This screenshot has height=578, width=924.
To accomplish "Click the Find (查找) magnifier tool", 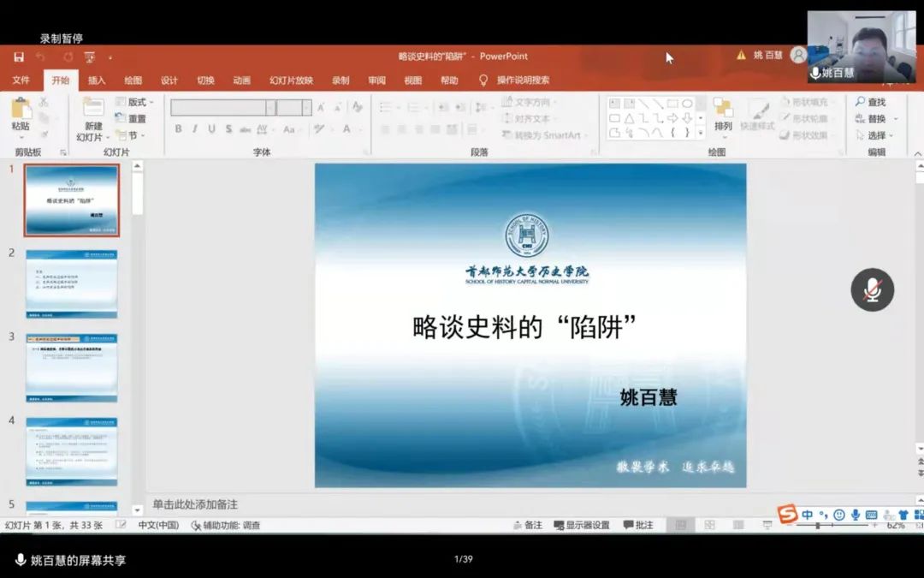I will [871, 102].
